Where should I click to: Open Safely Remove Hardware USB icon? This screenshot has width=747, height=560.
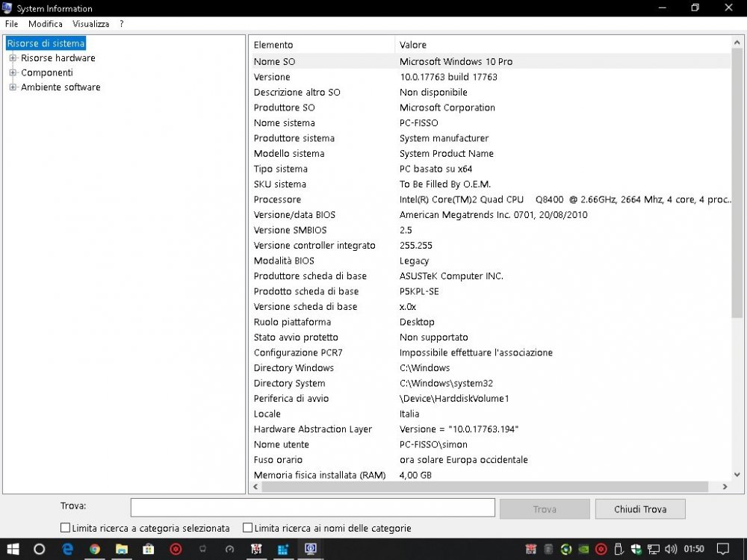619,549
